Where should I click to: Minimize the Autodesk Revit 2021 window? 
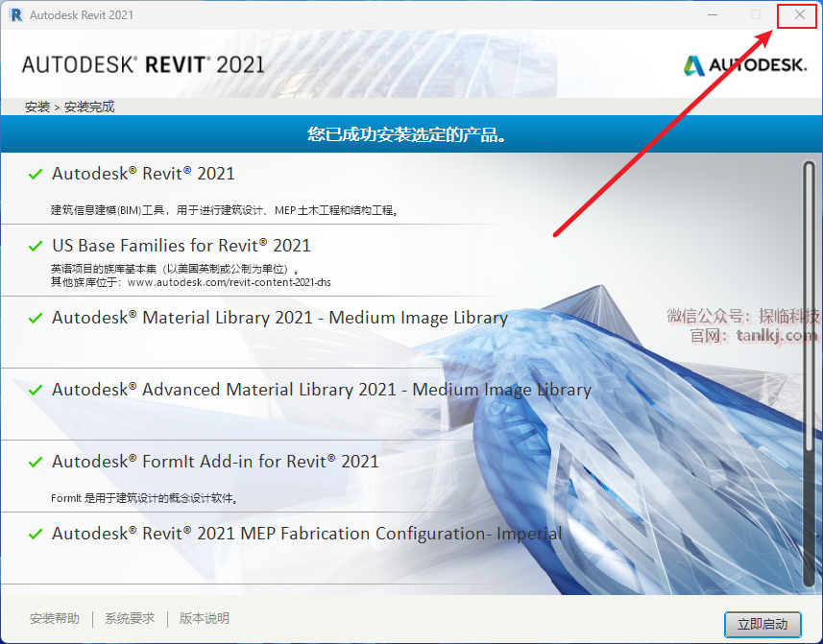pos(713,14)
